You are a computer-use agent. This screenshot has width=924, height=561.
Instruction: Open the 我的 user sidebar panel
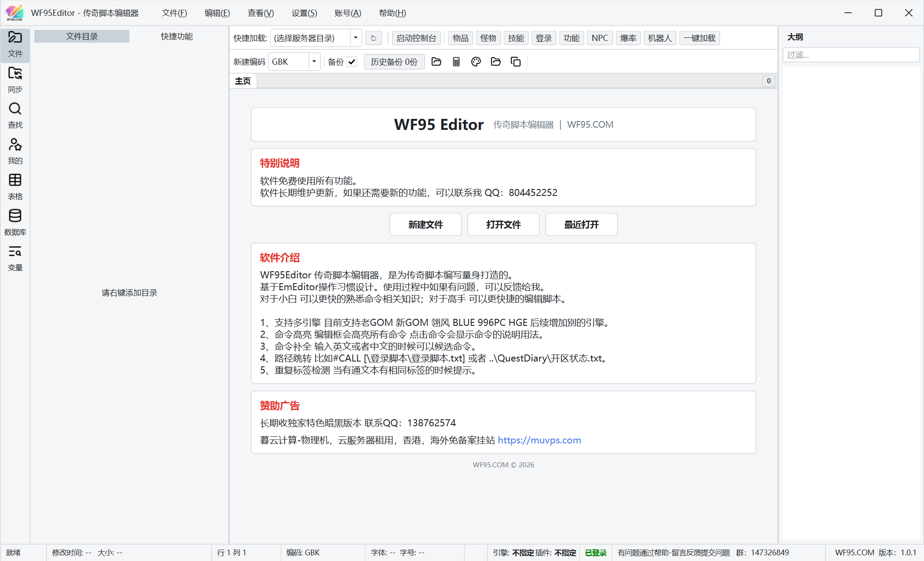pos(15,151)
